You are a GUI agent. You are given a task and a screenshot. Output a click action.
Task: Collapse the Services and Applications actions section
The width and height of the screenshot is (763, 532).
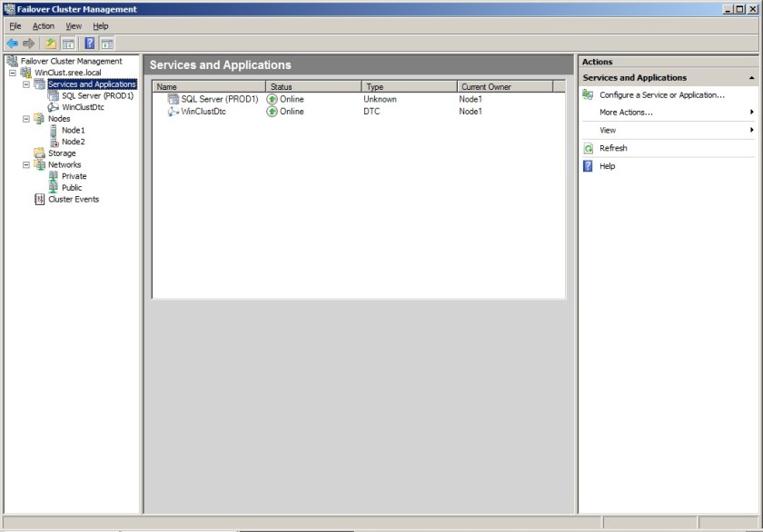(751, 78)
